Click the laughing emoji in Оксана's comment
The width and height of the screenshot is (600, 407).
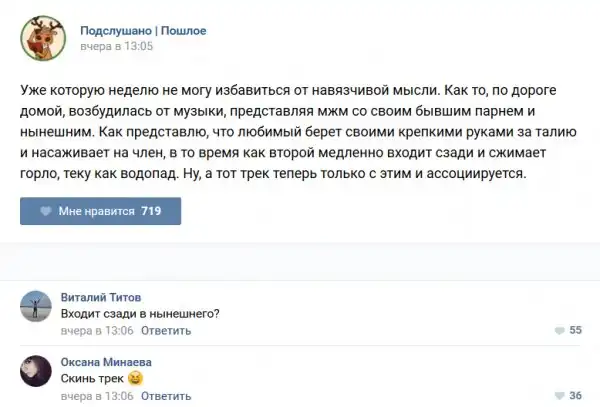coord(136,379)
